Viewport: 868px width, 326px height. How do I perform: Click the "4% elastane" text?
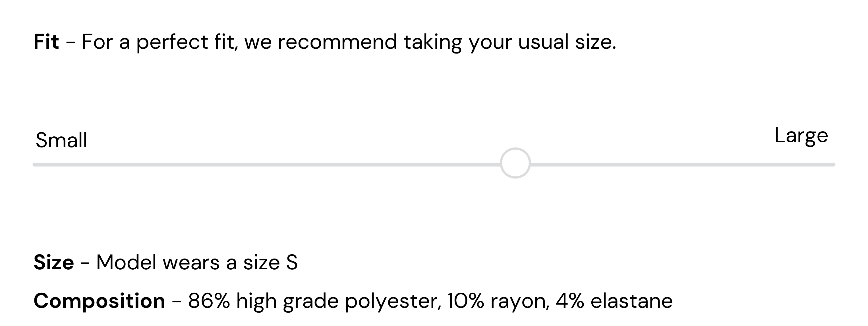(614, 301)
